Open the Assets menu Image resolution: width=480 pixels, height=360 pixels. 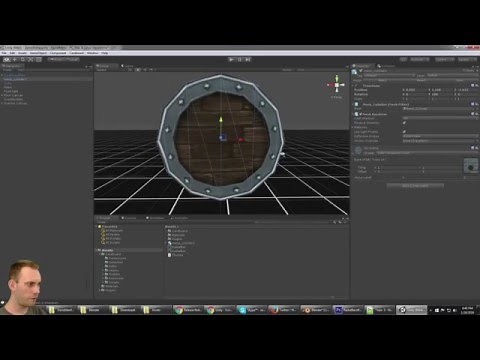pyautogui.click(x=22, y=53)
